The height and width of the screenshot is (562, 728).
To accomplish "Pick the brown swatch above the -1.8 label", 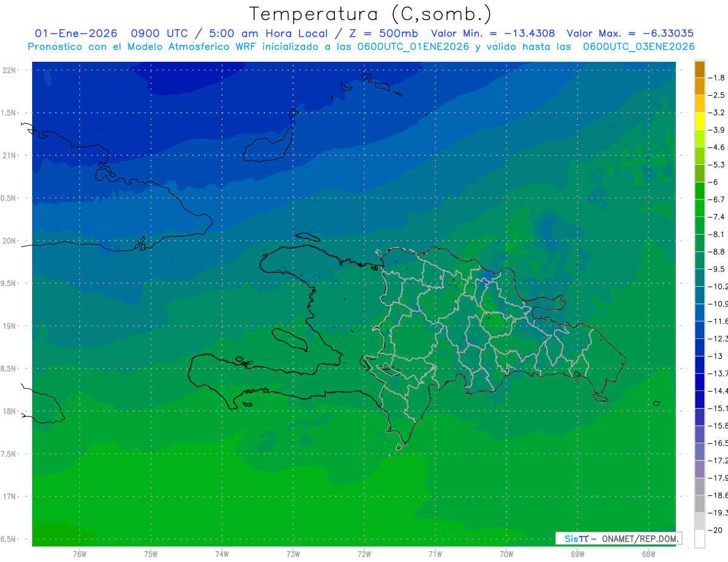I will pyautogui.click(x=699, y=69).
